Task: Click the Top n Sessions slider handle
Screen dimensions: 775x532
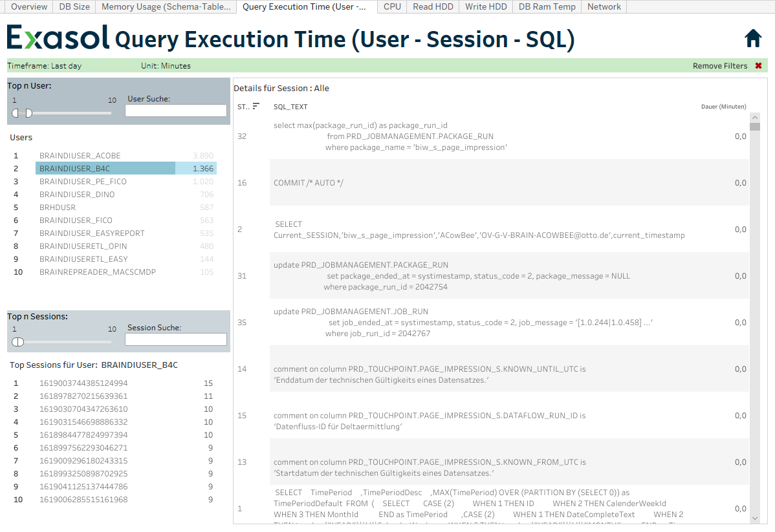Action: [18, 342]
